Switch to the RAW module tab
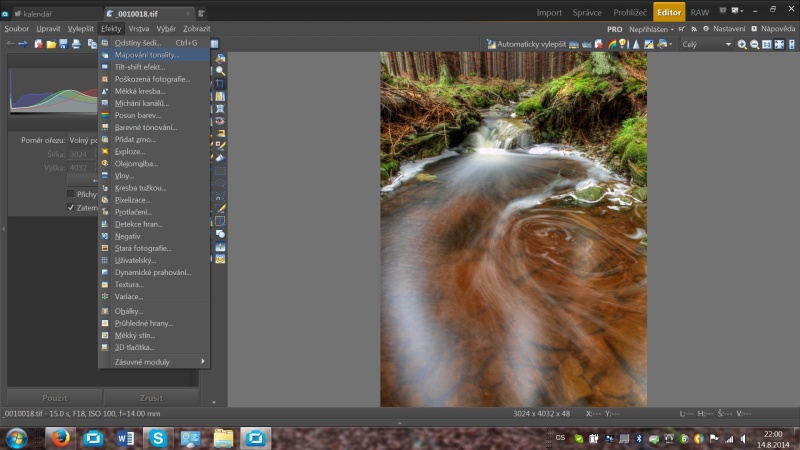This screenshot has width=800, height=450. coord(700,12)
